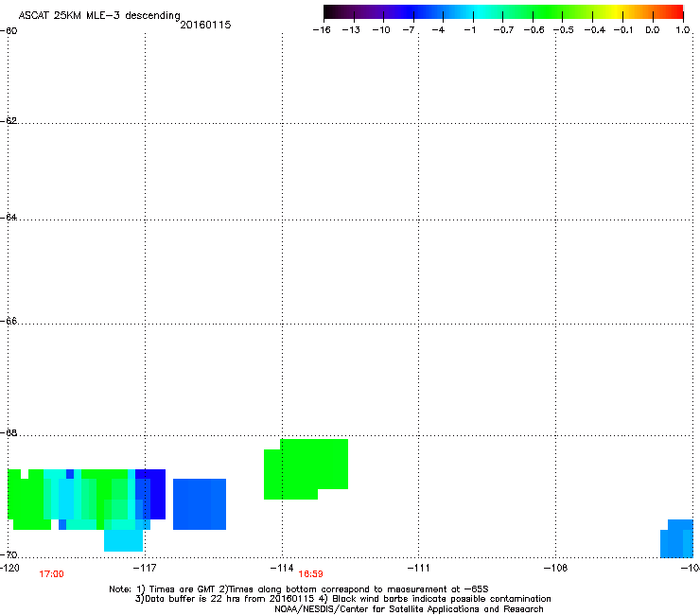Click the light cyan data block below -117 swath
Image resolution: width=700 pixels, height=615 pixels.
click(x=123, y=540)
